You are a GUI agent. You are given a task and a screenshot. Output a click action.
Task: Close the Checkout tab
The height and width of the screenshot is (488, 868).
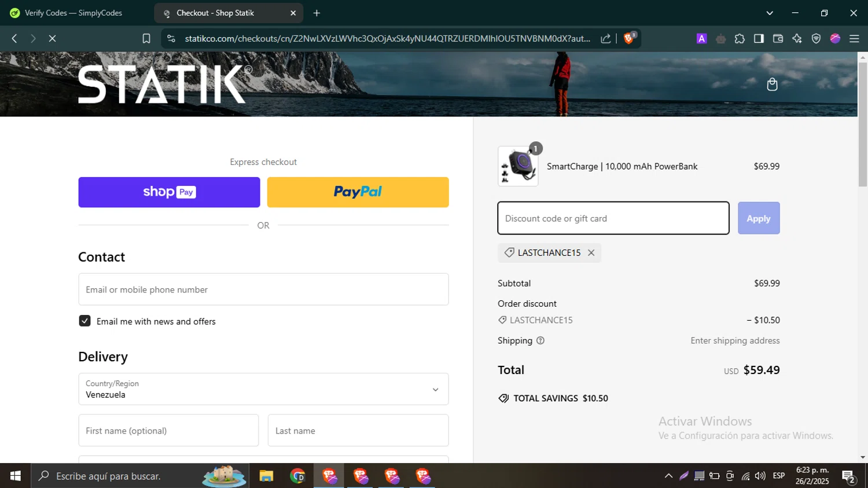[293, 13]
